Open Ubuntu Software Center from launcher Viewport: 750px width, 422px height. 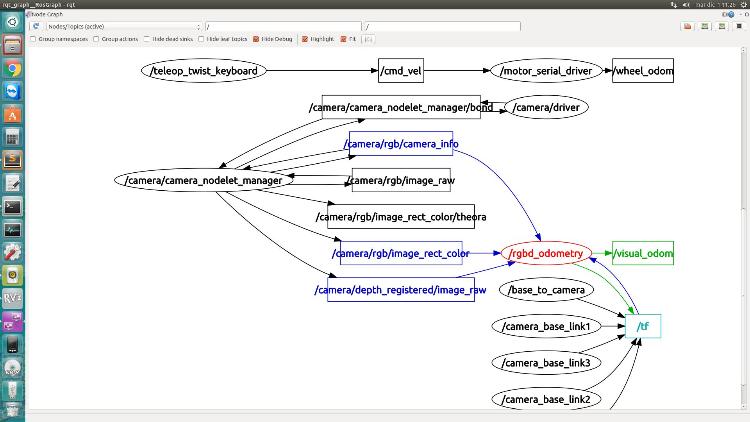(13, 115)
